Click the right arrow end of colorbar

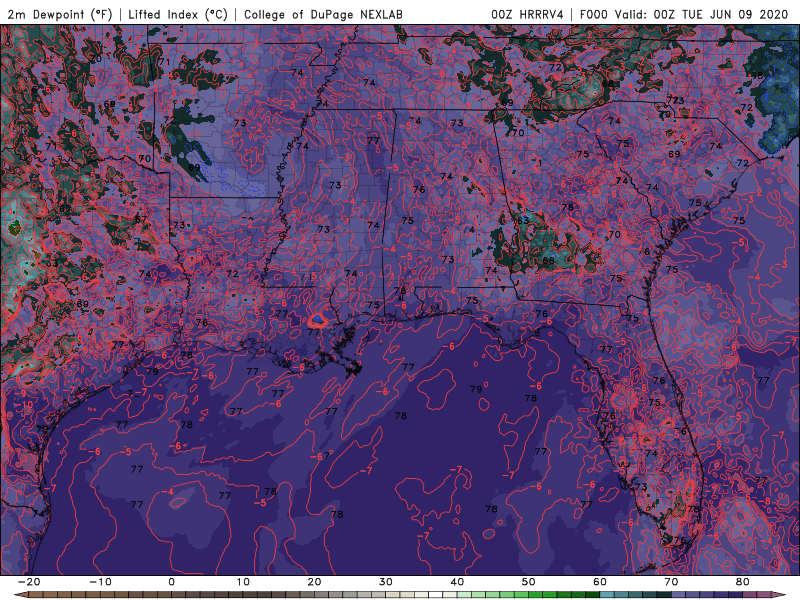[x=780, y=595]
